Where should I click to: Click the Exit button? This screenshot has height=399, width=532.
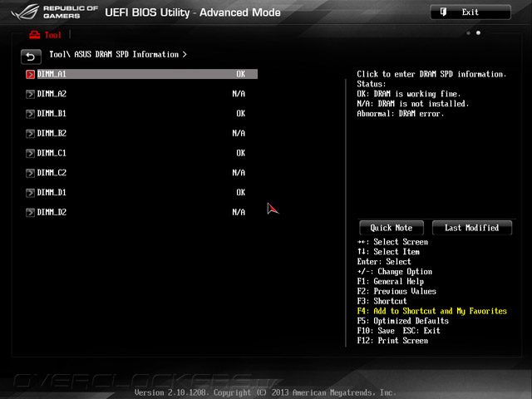tap(470, 12)
